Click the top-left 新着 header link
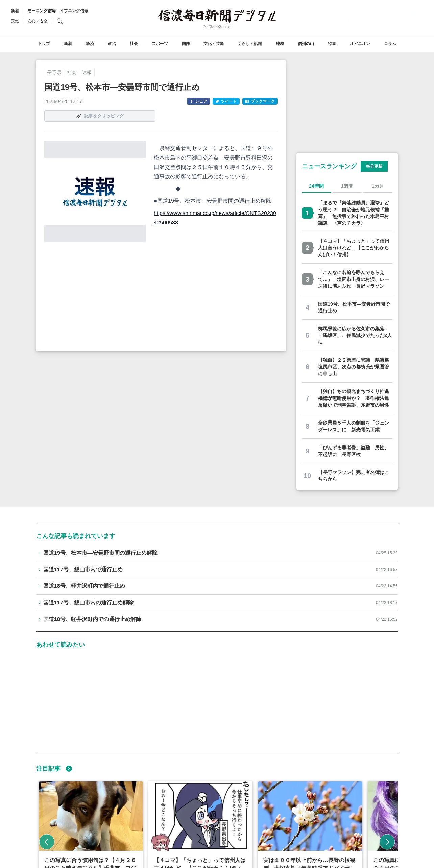This screenshot has width=434, height=868. 15,11
